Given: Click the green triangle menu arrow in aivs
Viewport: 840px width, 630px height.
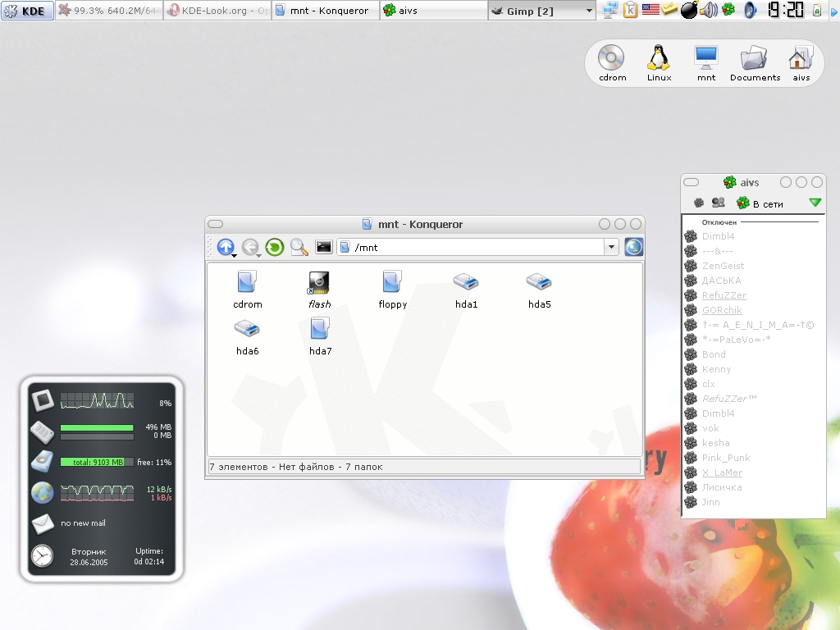Looking at the screenshot, I should 815,203.
